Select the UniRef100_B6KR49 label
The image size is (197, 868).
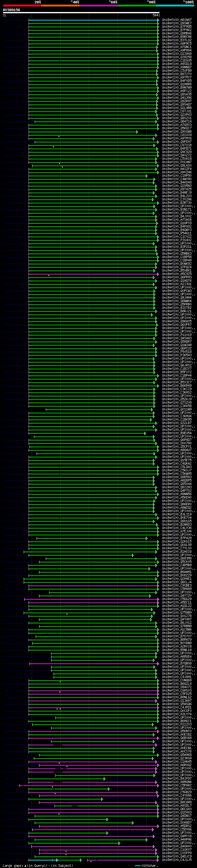click(177, 386)
